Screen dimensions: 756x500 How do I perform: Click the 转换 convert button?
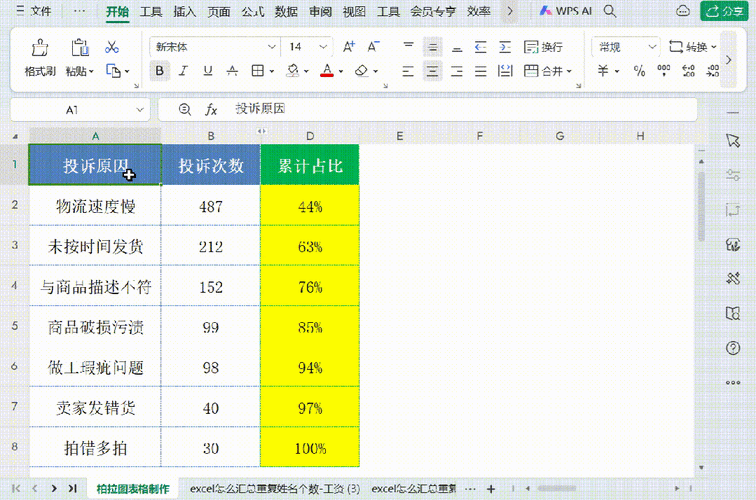coord(692,47)
